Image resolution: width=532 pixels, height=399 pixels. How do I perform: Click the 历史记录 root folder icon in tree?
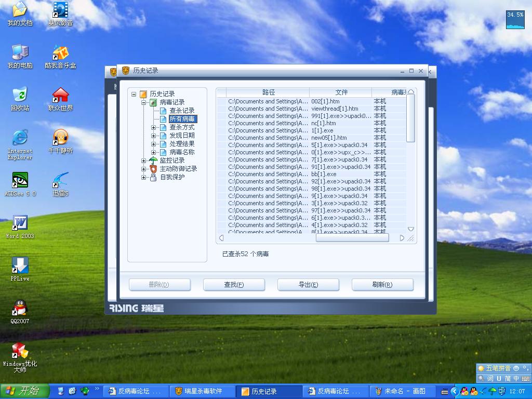tap(143, 94)
